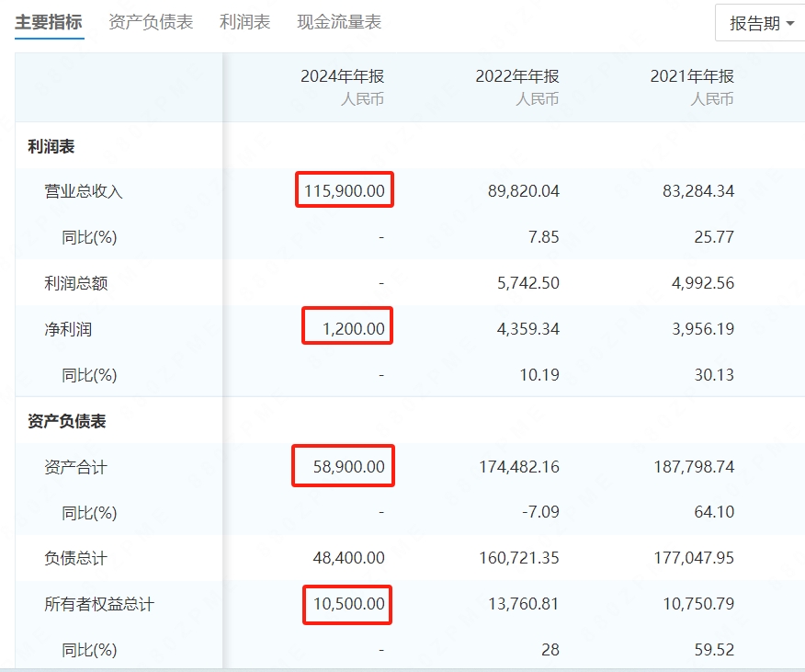Click the 资产负债表 section heading in table
The height and width of the screenshot is (672, 805).
coord(67,421)
